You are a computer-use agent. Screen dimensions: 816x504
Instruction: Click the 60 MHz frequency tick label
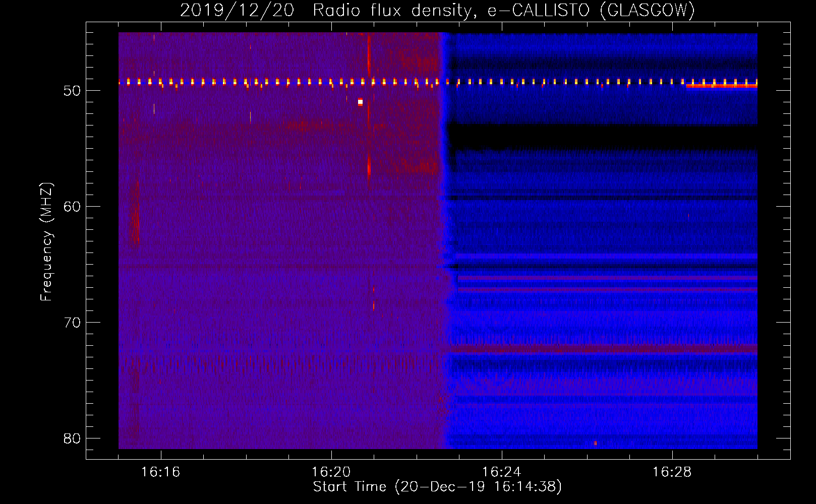(x=72, y=207)
